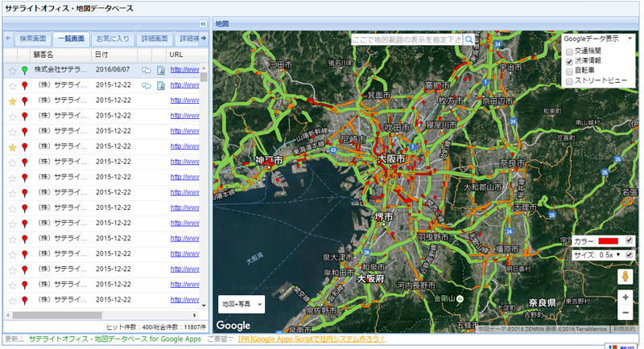Click the map search magnifier icon

469,39
